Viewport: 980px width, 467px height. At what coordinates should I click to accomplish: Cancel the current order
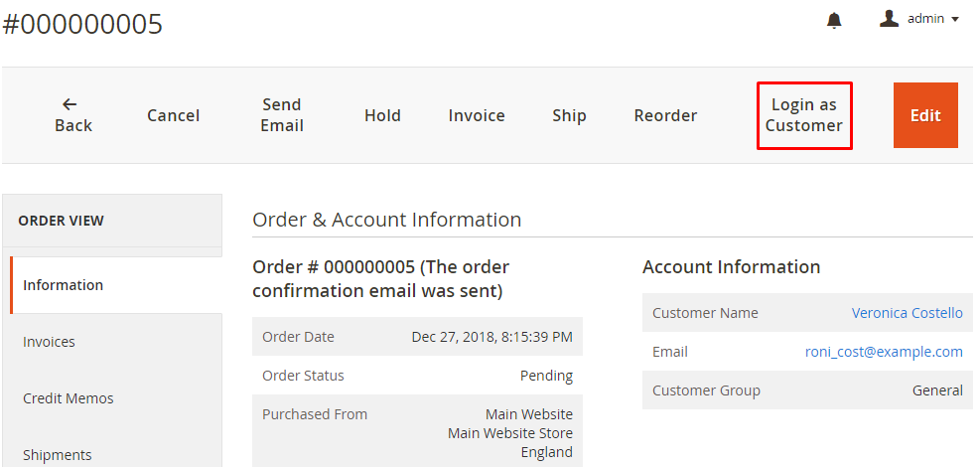(x=174, y=115)
